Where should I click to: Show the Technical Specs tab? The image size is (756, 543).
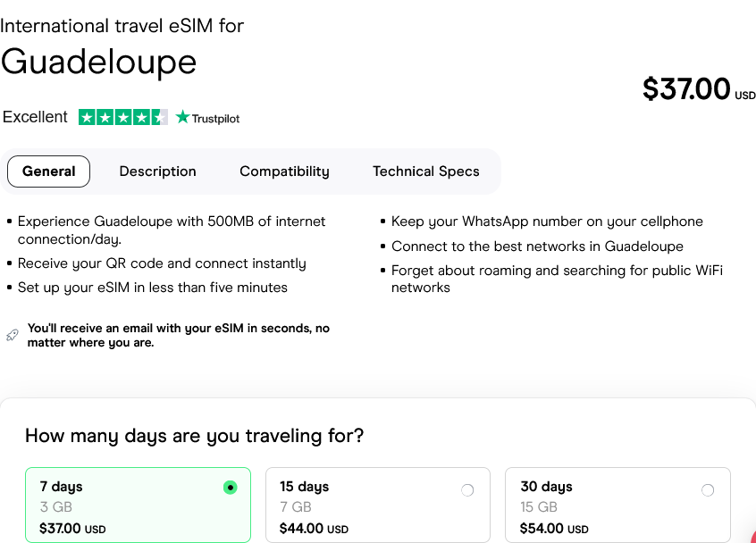tap(425, 171)
